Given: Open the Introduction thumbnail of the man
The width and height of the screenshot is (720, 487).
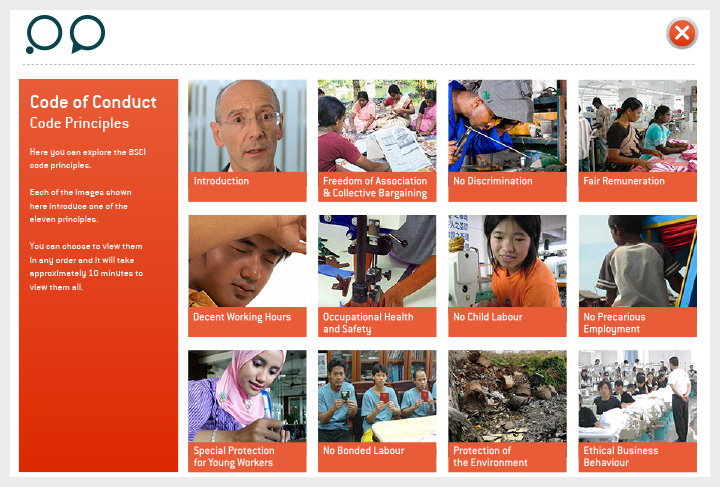Looking at the screenshot, I should pos(247,126).
